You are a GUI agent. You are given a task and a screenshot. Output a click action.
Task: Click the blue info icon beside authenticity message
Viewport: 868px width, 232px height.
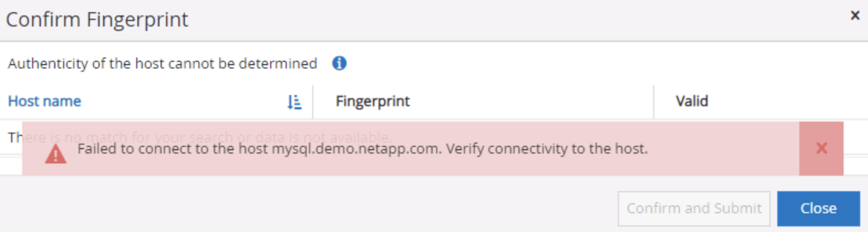339,64
